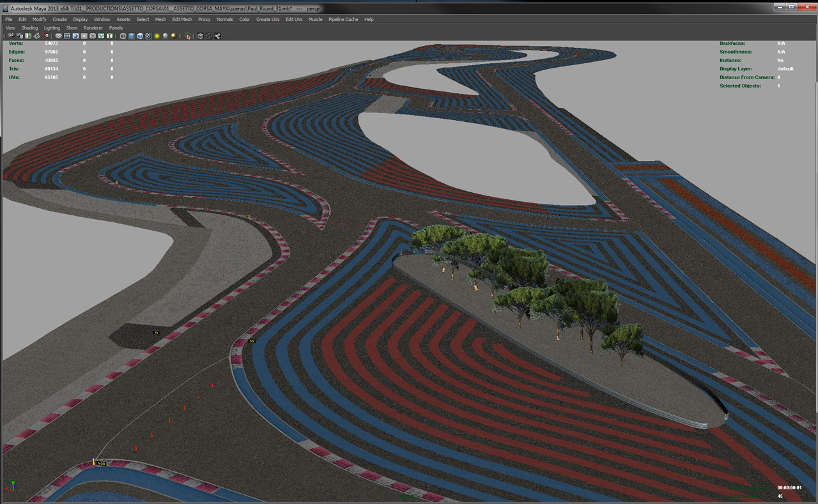Click the 'Faces:' heads-up label
The height and width of the screenshot is (504, 818).
16,60
